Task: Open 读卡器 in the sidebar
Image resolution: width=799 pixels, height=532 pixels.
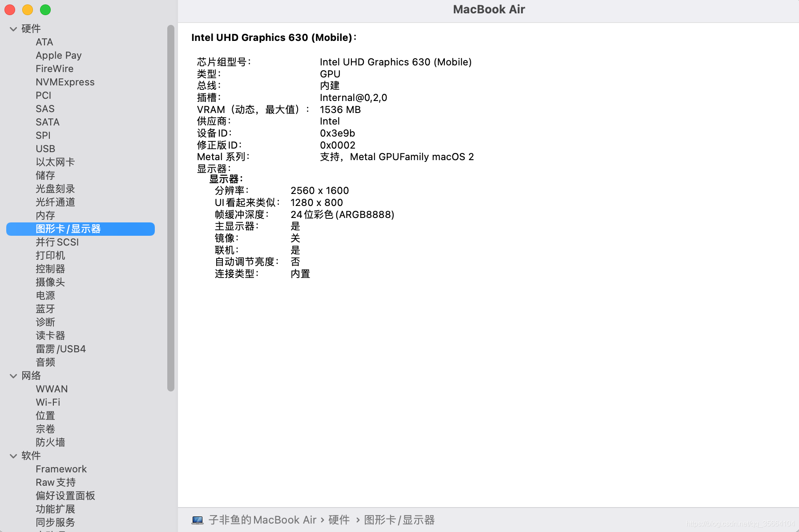Action: click(x=50, y=336)
